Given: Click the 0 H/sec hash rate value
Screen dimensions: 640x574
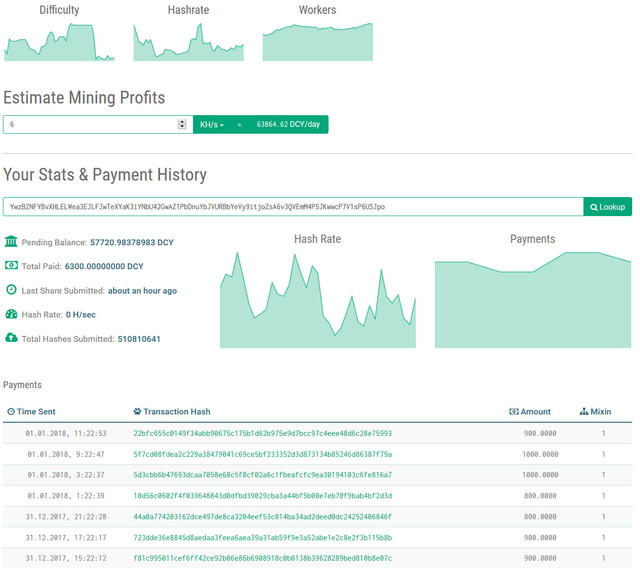Looking at the screenshot, I should (x=80, y=315).
